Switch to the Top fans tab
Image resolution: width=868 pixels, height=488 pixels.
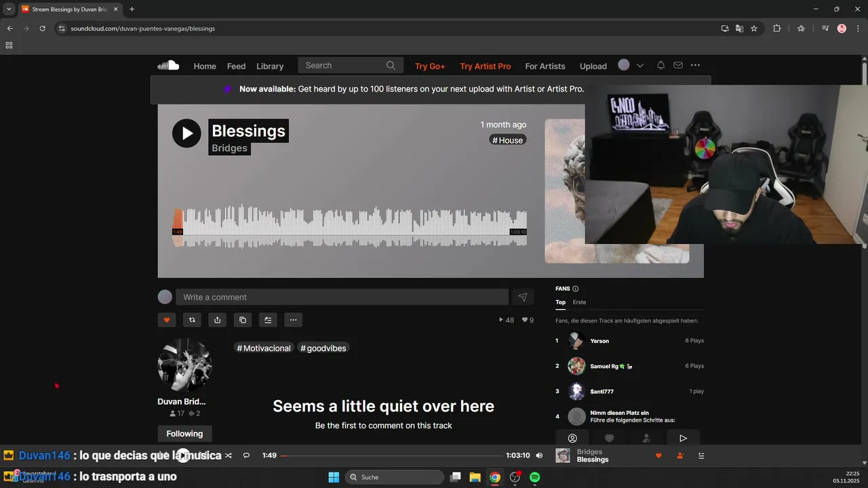(x=561, y=302)
